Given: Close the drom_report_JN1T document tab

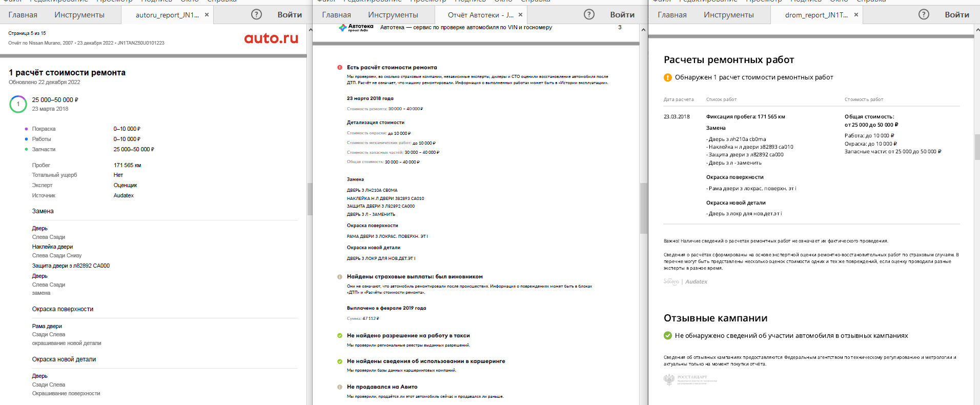Looking at the screenshot, I should (x=856, y=15).
